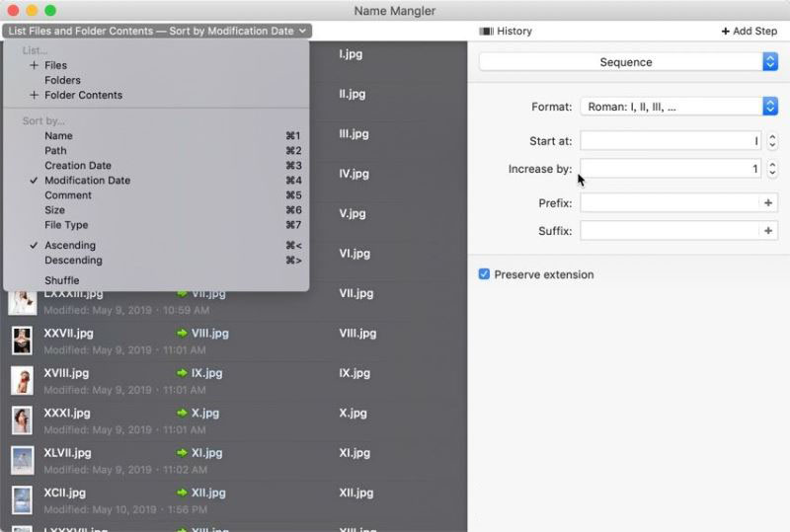Click the Increase by input field
Viewport: 790px width, 532px height.
[x=671, y=169]
